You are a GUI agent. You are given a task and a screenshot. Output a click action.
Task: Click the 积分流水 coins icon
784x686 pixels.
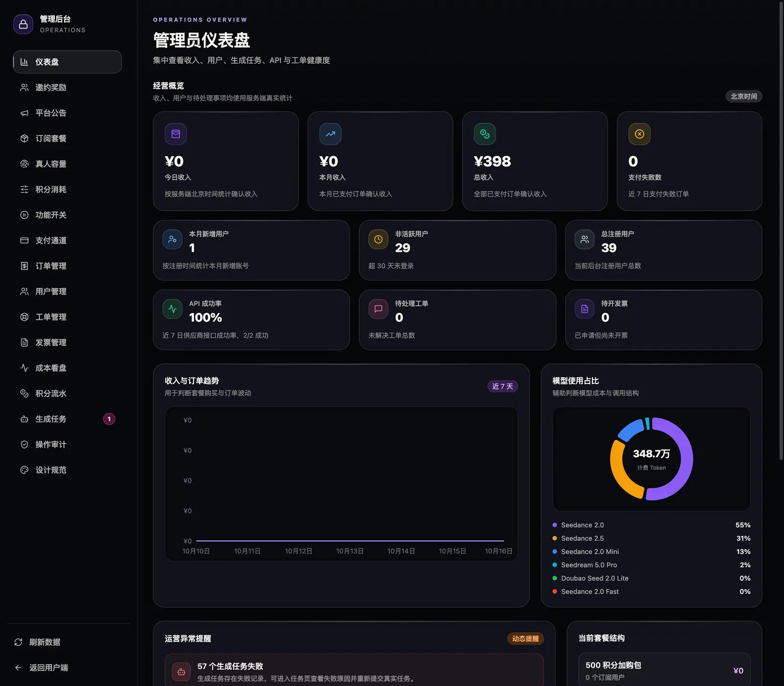[x=24, y=393]
